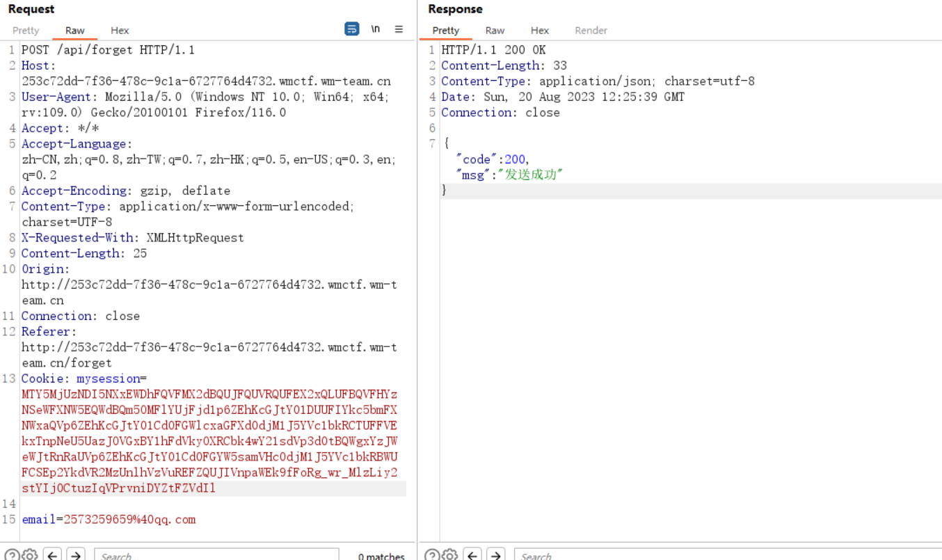942x560 pixels.
Task: Click the "code":200 JSON line
Action: point(493,159)
